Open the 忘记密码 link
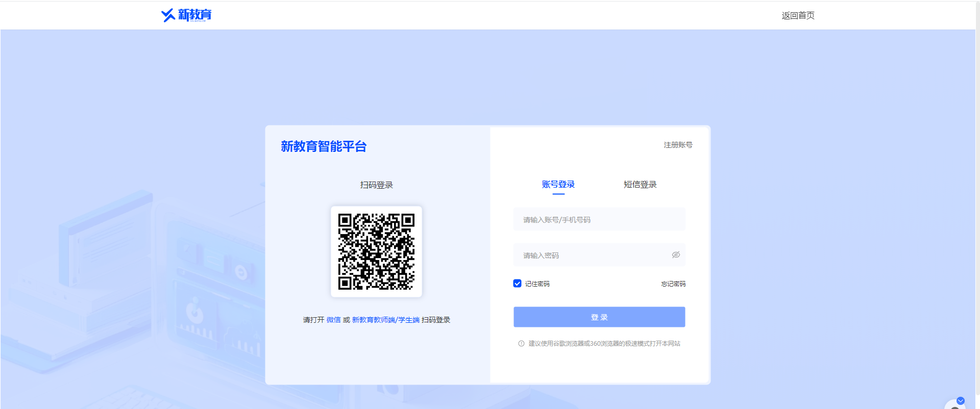The width and height of the screenshot is (980, 409). 673,284
